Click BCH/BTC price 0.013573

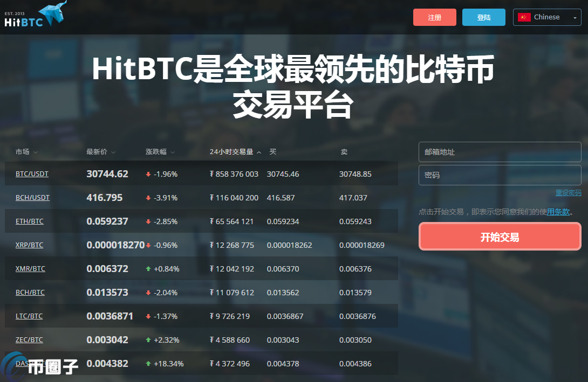coord(107,292)
